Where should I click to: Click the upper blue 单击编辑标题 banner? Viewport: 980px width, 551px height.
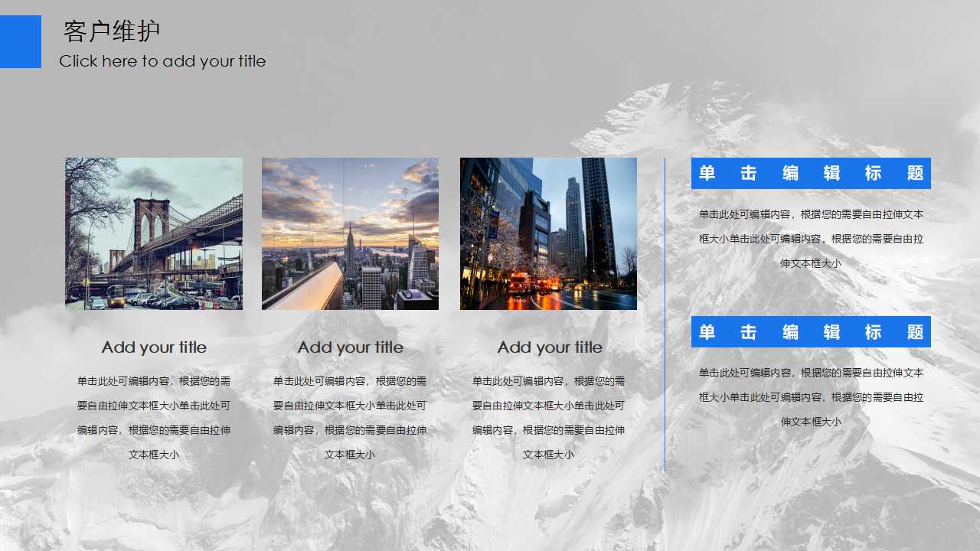tap(811, 173)
